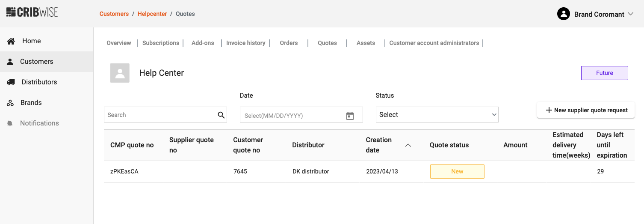Switch to the Subscriptions tab

coord(161,43)
